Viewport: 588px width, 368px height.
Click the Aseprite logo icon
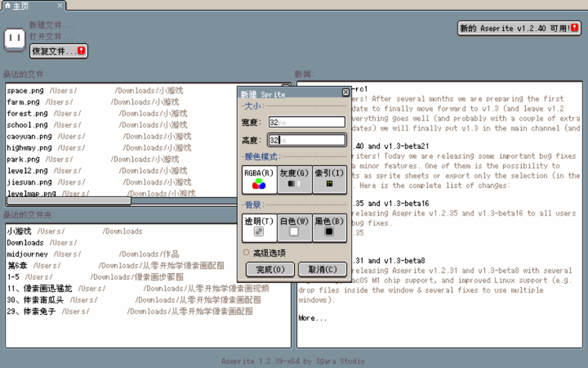(x=15, y=39)
